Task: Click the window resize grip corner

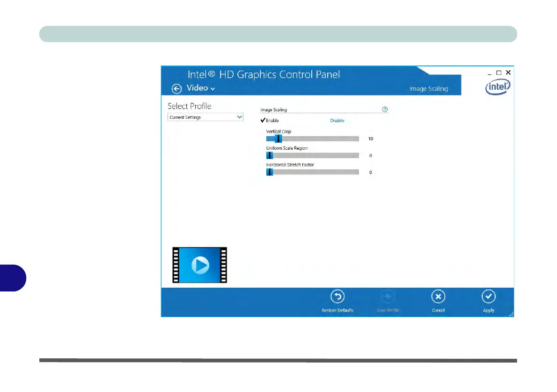Action: click(511, 314)
